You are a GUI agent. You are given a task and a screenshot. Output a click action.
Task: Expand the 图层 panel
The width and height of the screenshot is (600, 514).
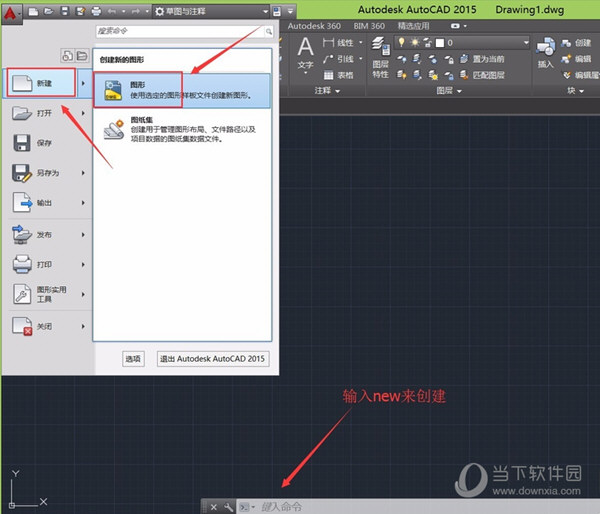coord(449,91)
